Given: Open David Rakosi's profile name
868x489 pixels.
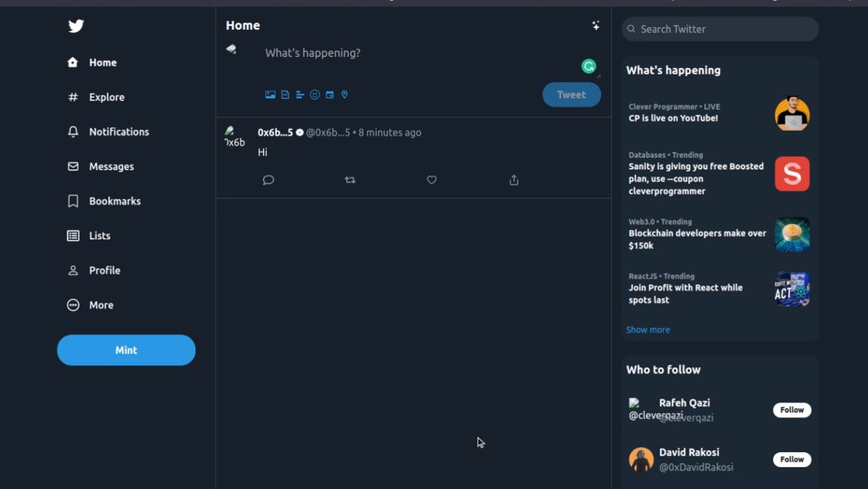Looking at the screenshot, I should [x=689, y=453].
